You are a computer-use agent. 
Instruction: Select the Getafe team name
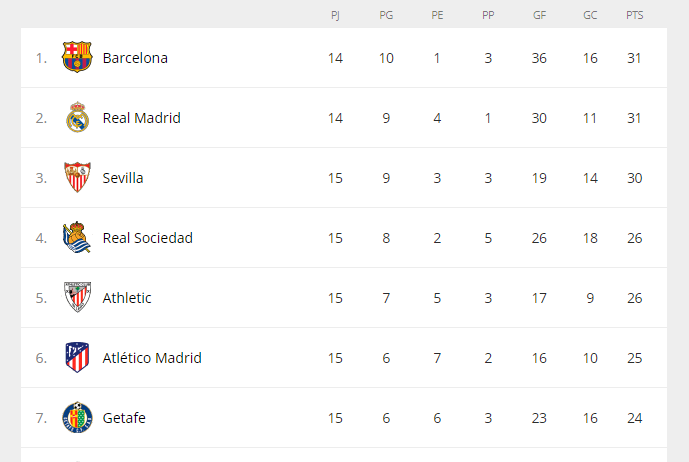click(x=124, y=418)
